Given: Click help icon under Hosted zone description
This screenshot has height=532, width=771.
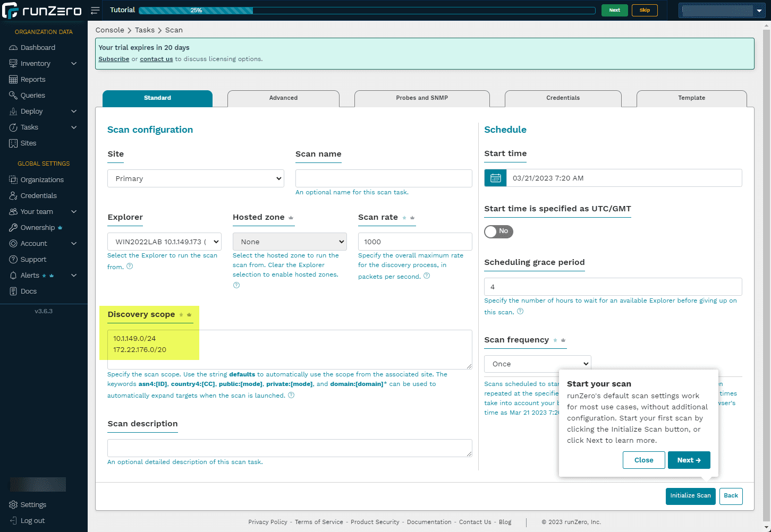Looking at the screenshot, I should (x=236, y=285).
